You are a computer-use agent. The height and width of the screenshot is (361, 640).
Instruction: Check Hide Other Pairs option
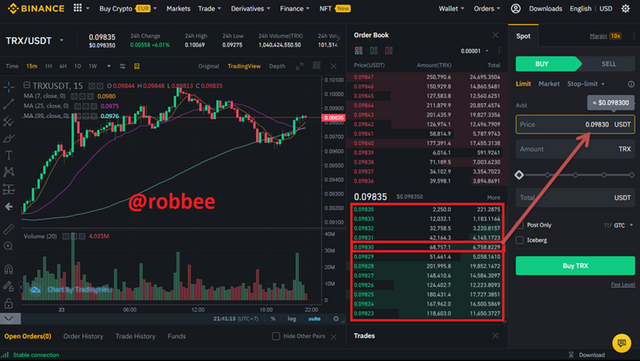[276, 336]
